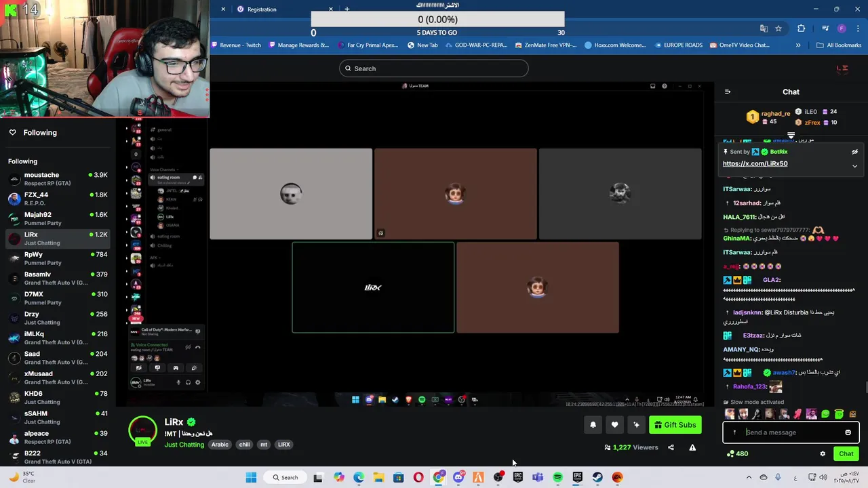Click the LiRx tile in the Discord call

pos(373,287)
